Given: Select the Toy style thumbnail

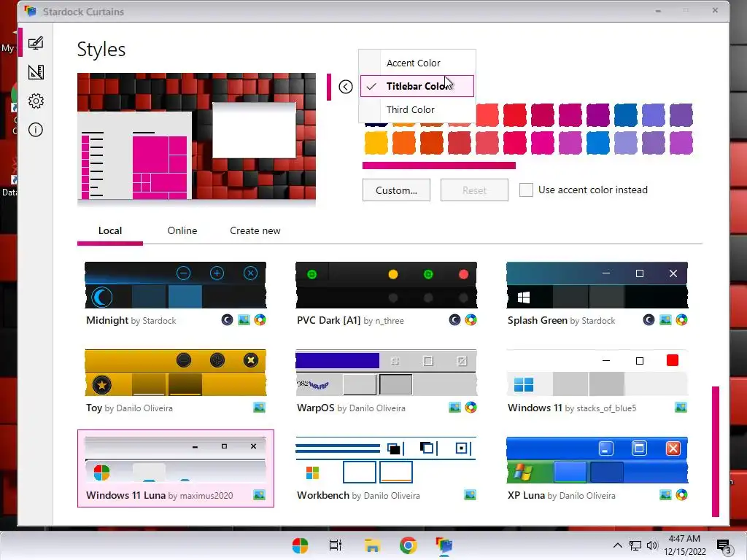Looking at the screenshot, I should click(x=175, y=373).
